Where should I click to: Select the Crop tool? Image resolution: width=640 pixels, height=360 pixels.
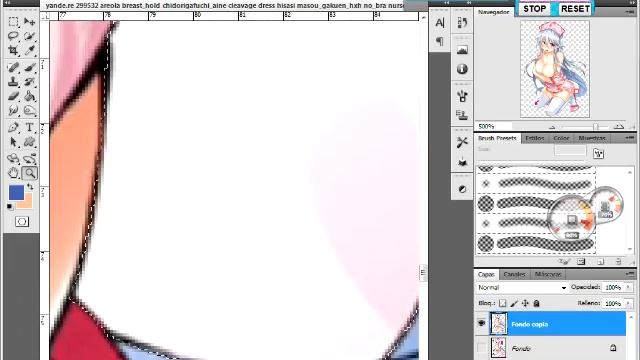13,51
